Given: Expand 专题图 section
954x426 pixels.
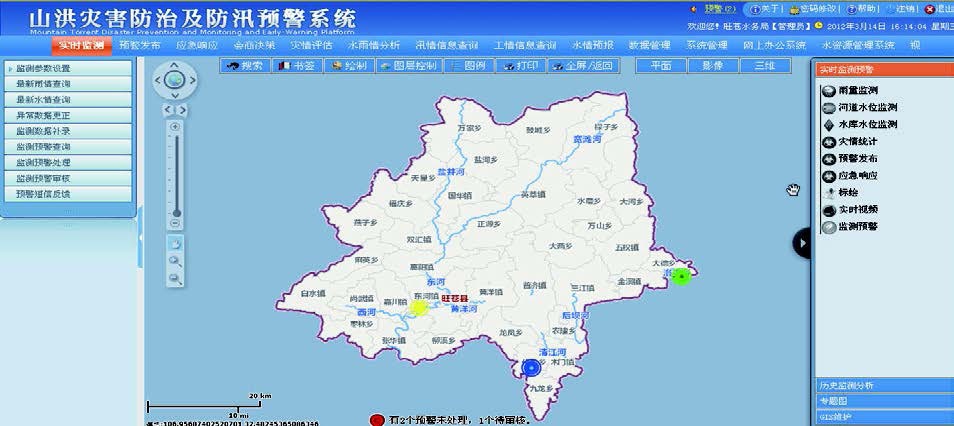Looking at the screenshot, I should click(884, 401).
